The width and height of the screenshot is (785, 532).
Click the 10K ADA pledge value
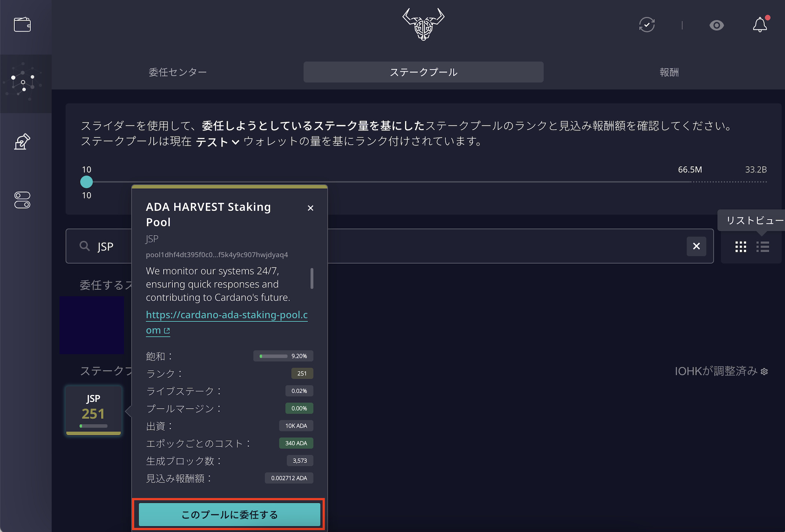296,426
